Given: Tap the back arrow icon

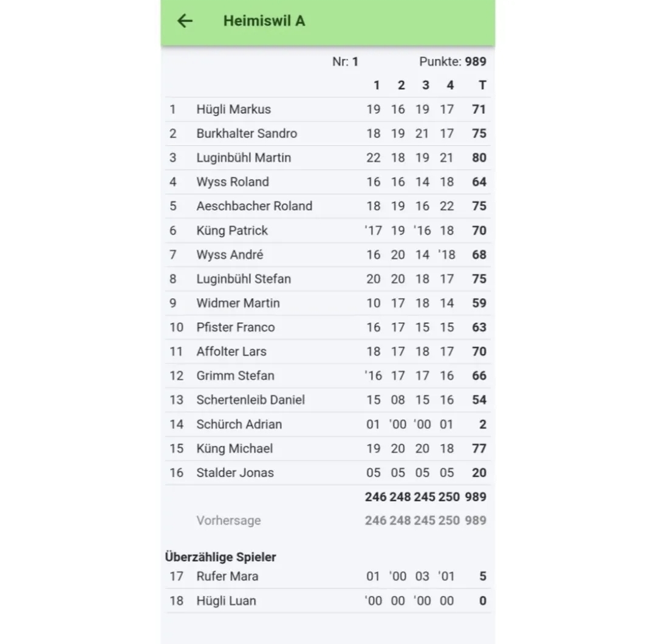Looking at the screenshot, I should [x=185, y=21].
